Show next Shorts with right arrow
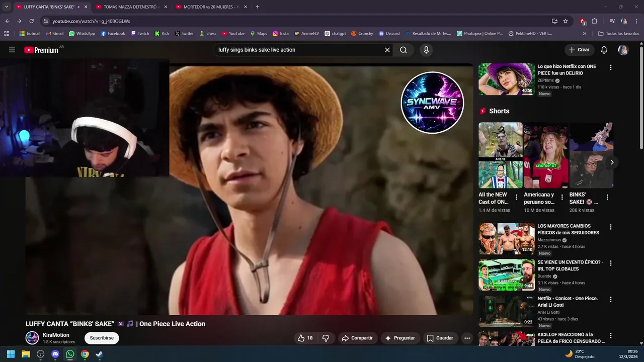Screen dimensions: 644x362 click(612, 162)
